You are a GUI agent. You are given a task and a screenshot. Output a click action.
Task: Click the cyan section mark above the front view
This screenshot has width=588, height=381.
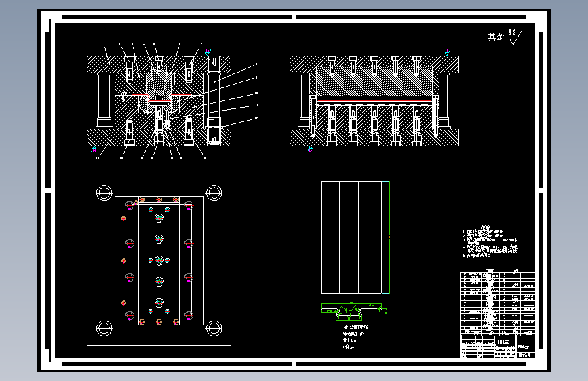tap(208, 52)
